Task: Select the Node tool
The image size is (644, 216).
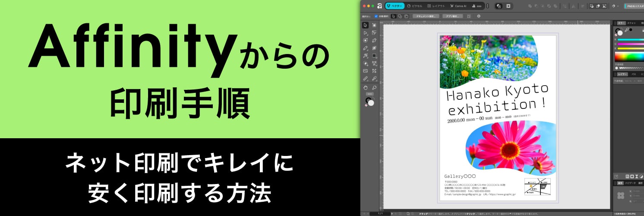Action: coord(366,33)
